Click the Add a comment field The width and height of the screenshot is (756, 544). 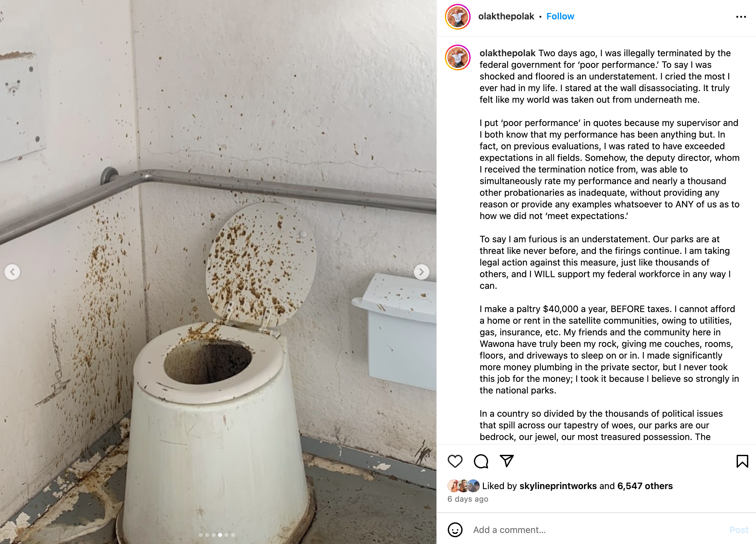coord(597,530)
